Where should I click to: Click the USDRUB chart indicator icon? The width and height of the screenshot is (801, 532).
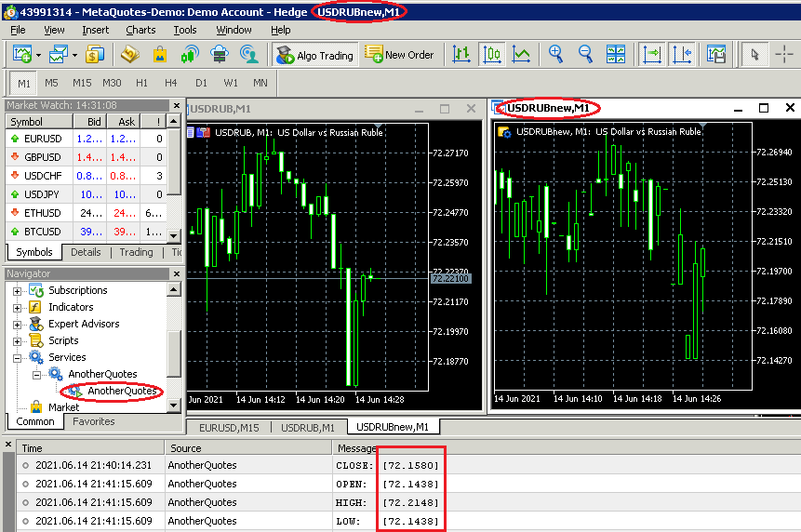pos(204,132)
